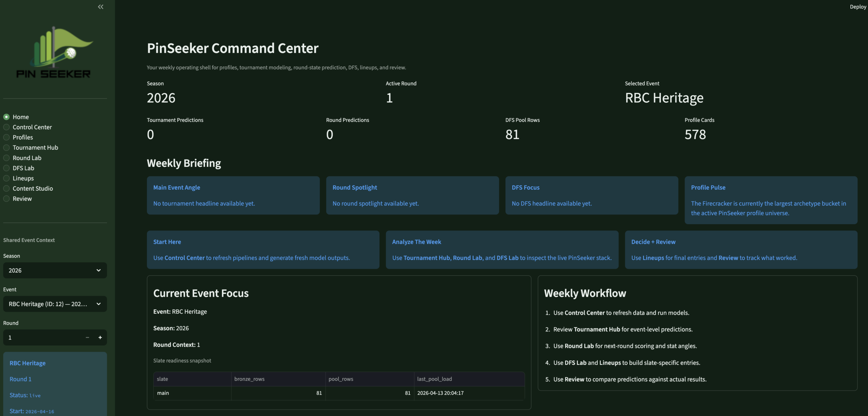
Task: Select the Home radio button in navigation
Action: click(6, 116)
